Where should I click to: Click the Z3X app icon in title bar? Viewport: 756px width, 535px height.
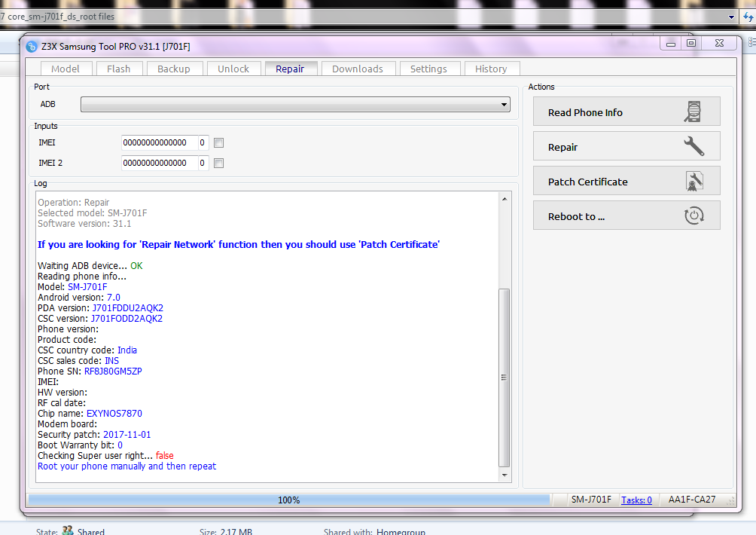pos(32,46)
